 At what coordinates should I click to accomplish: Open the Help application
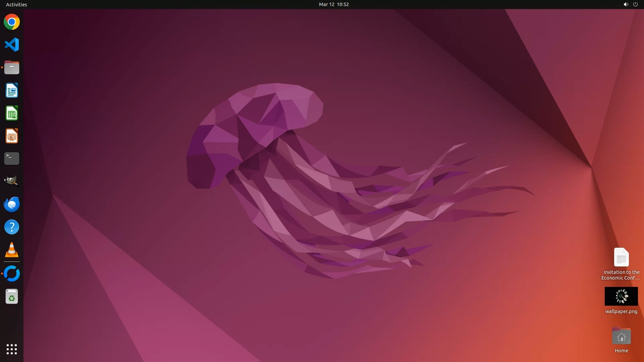12,227
